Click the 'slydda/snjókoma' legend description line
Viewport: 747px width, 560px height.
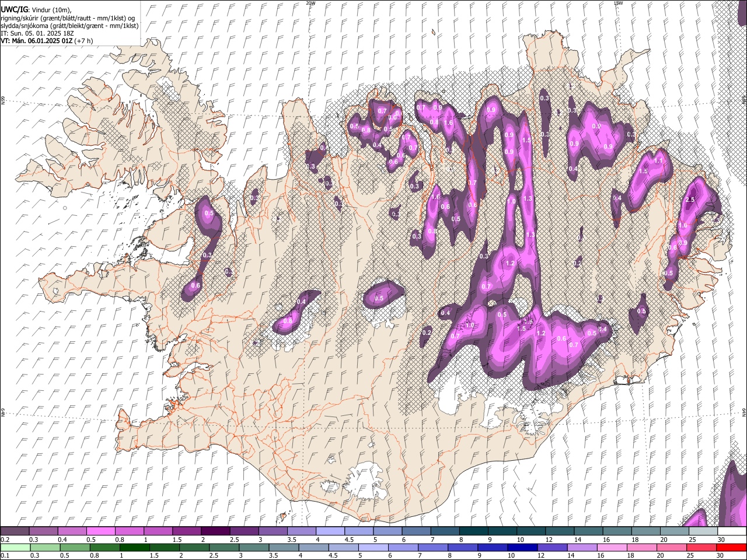point(69,26)
